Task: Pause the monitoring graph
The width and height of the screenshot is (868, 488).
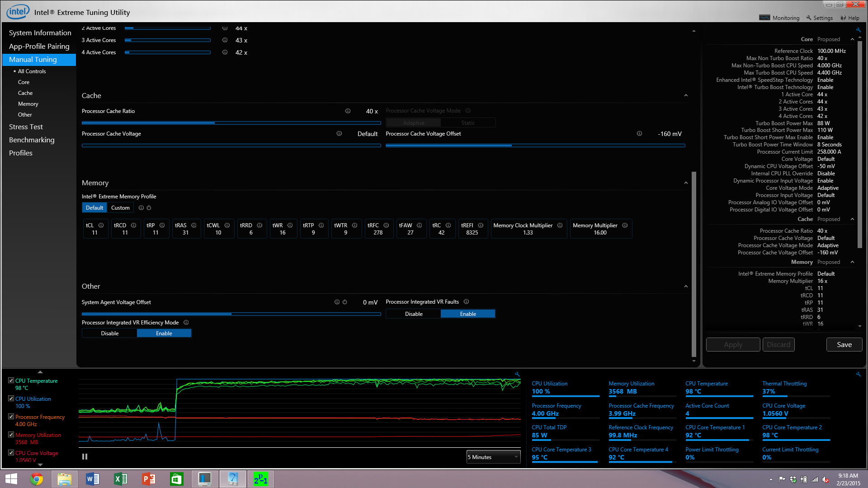Action: click(85, 457)
